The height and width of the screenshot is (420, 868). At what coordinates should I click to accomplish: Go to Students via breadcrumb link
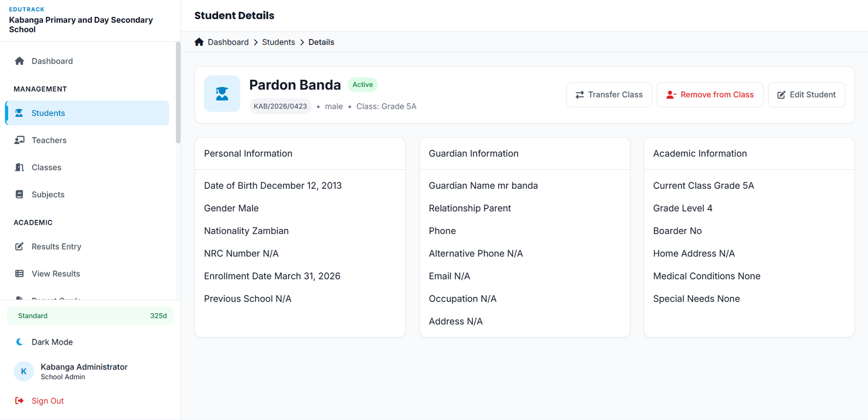[278, 42]
